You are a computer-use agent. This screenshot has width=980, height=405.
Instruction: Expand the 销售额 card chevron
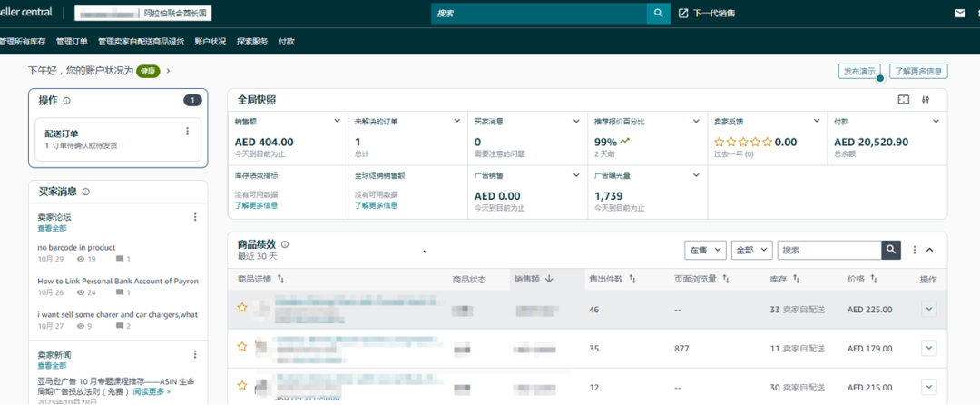[338, 122]
